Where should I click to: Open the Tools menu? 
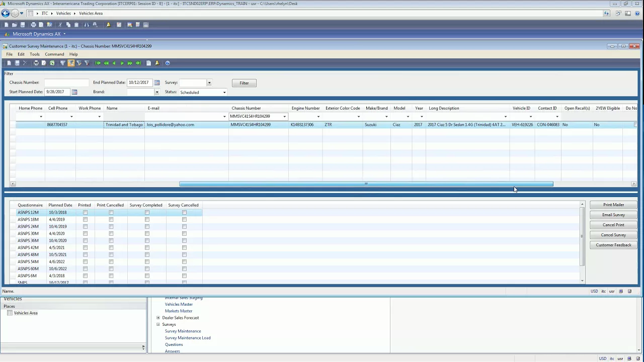[35, 54]
